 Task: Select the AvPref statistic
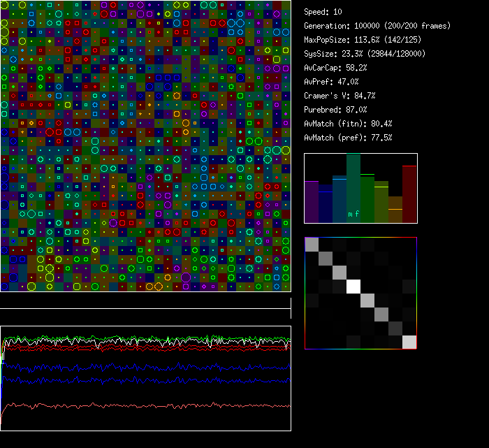331,82
